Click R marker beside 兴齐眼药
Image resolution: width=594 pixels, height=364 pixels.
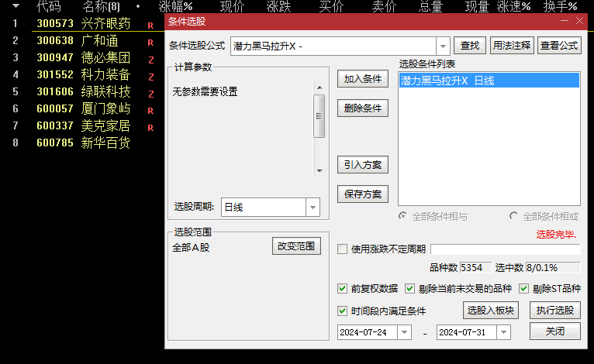(150, 26)
